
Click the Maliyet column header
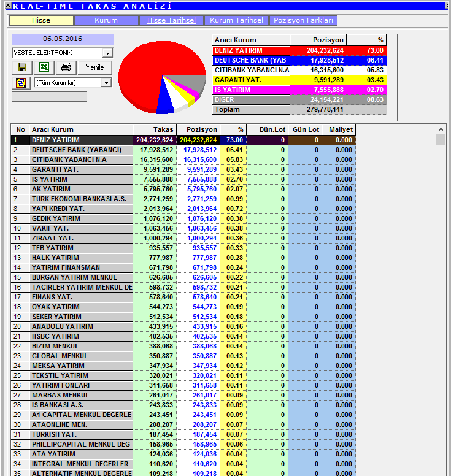[339, 129]
